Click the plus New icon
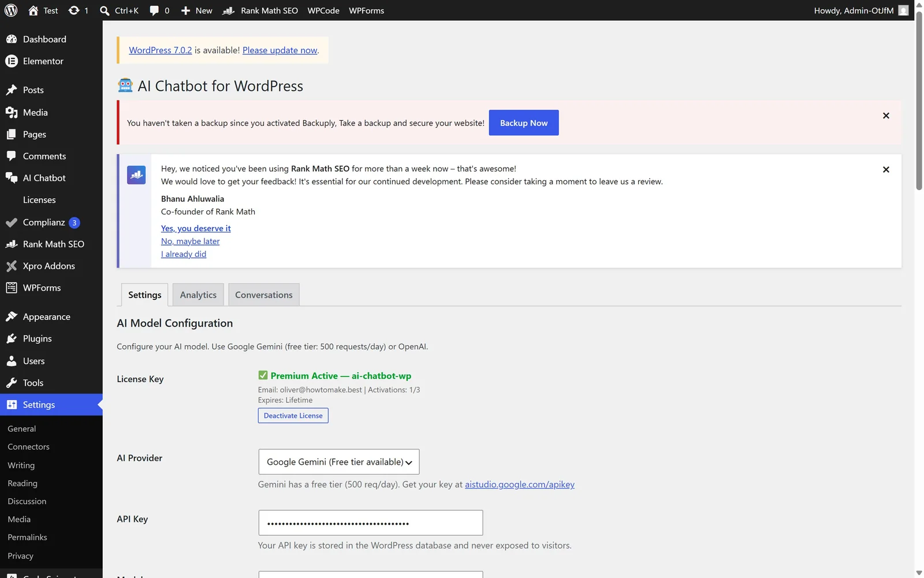924x578 pixels. point(185,10)
